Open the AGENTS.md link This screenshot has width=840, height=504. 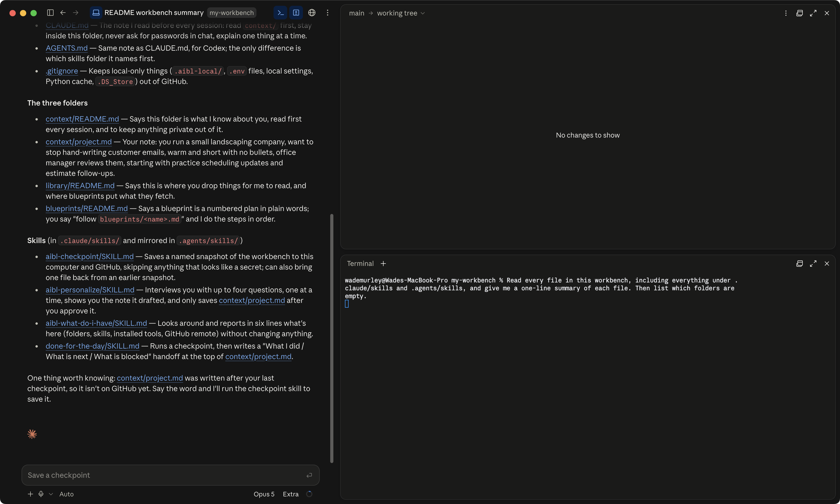coord(67,48)
